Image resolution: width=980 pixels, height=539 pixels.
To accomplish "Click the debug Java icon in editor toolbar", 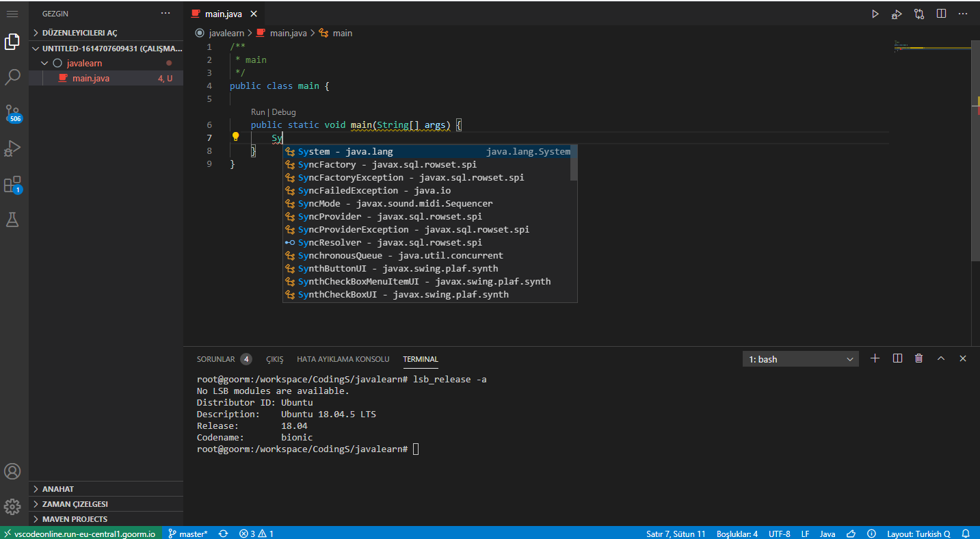I will (x=897, y=14).
